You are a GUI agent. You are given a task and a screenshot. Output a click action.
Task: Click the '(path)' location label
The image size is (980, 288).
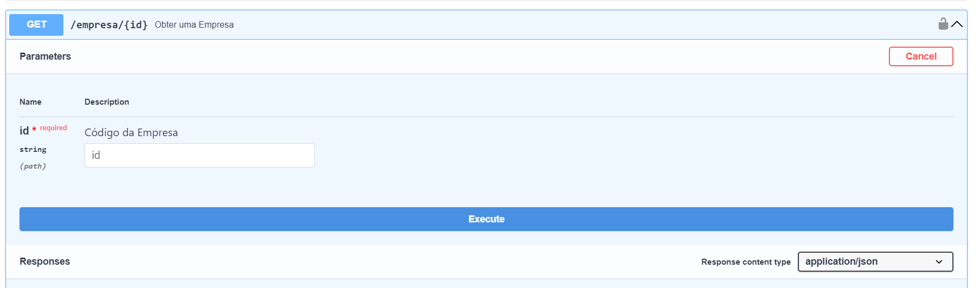33,166
